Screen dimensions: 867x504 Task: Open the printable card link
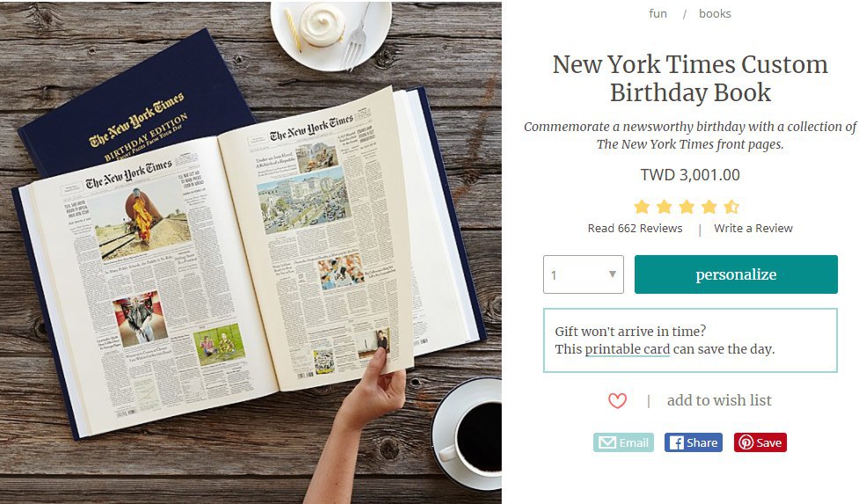pyautogui.click(x=627, y=349)
